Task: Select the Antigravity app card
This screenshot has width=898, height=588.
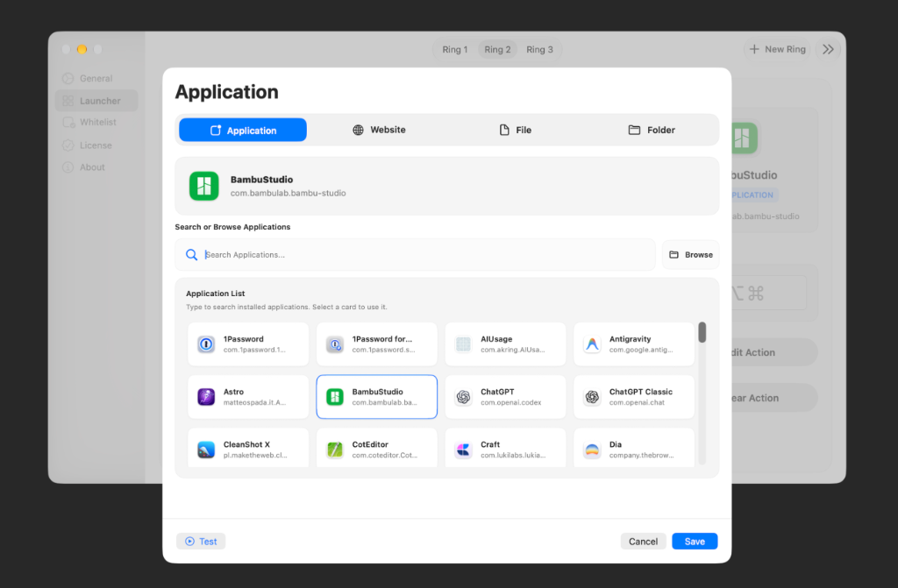Action: (634, 344)
